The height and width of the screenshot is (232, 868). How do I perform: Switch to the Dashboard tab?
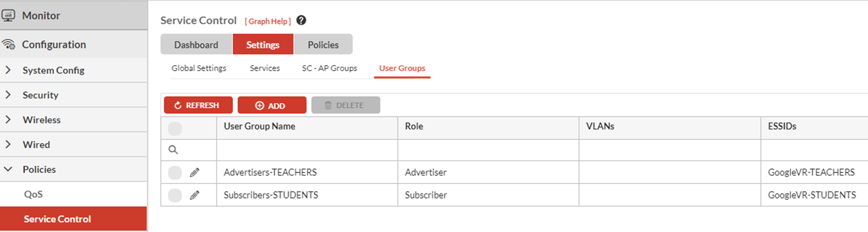pos(196,45)
